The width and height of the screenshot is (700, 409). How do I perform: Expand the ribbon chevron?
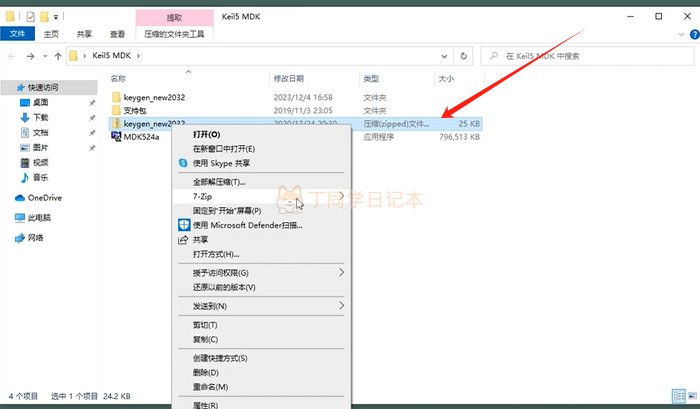pyautogui.click(x=681, y=34)
